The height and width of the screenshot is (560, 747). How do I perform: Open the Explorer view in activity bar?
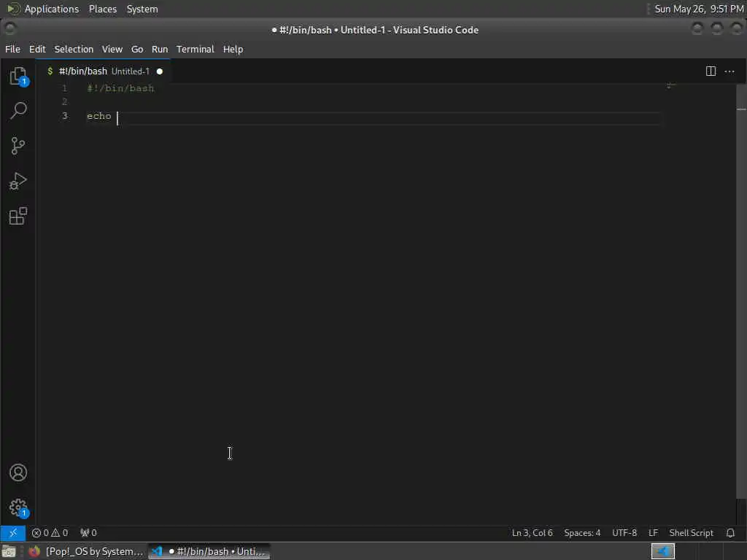coord(18,76)
